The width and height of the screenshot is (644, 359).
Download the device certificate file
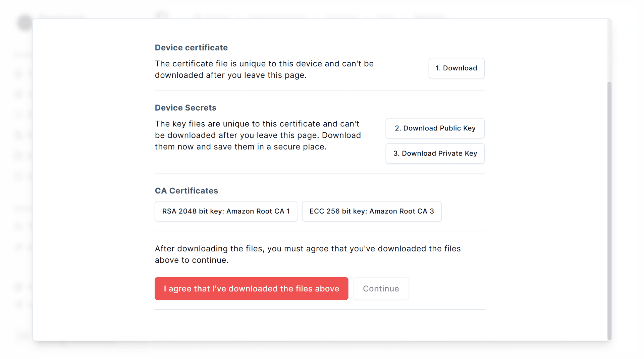tap(456, 68)
